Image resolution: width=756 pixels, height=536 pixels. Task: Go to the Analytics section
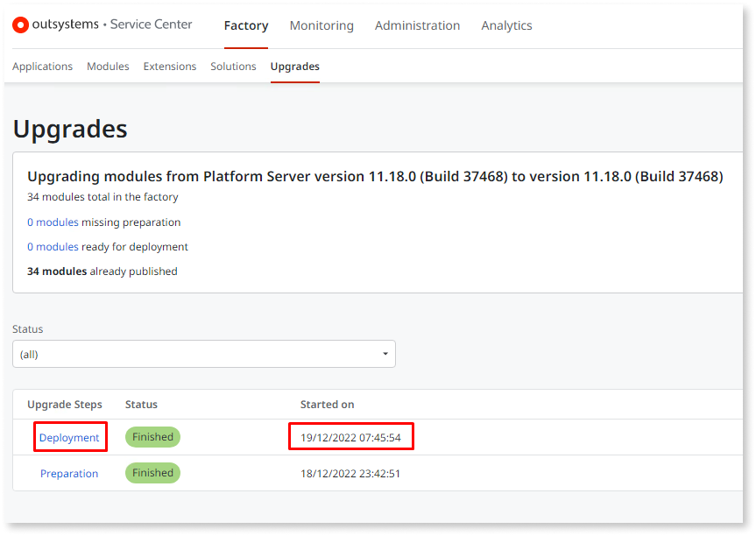click(x=506, y=25)
